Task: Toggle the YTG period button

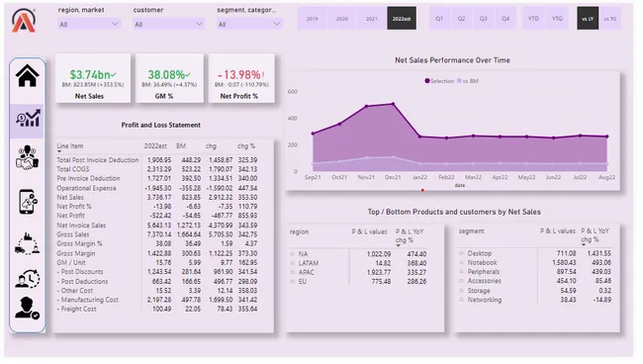Action: (557, 19)
